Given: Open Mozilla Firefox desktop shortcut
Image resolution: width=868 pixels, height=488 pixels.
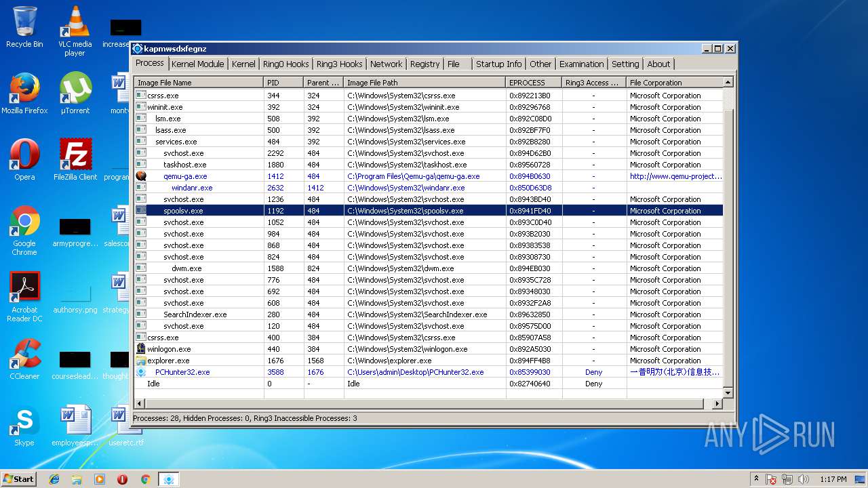Looking at the screenshot, I should 24,93.
